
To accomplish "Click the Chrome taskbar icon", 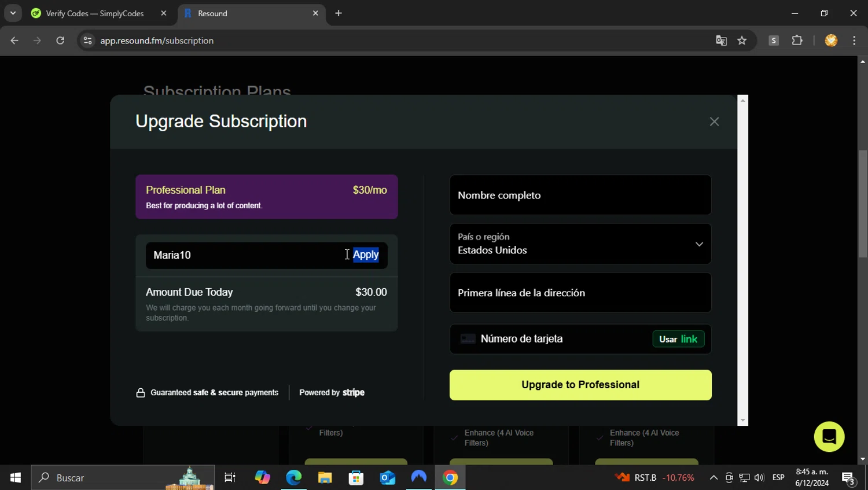I will click(450, 478).
